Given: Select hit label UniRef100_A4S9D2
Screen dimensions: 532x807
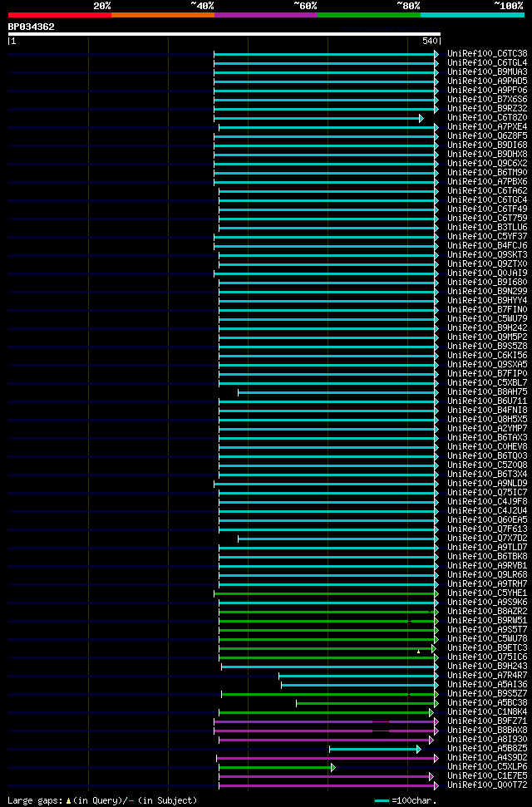Looking at the screenshot, I should (487, 759).
